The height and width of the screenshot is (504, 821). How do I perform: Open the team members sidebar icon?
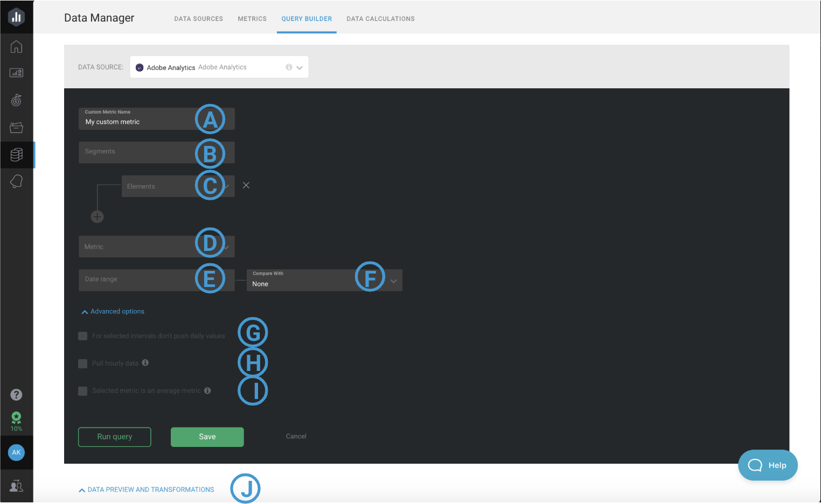[x=17, y=486]
